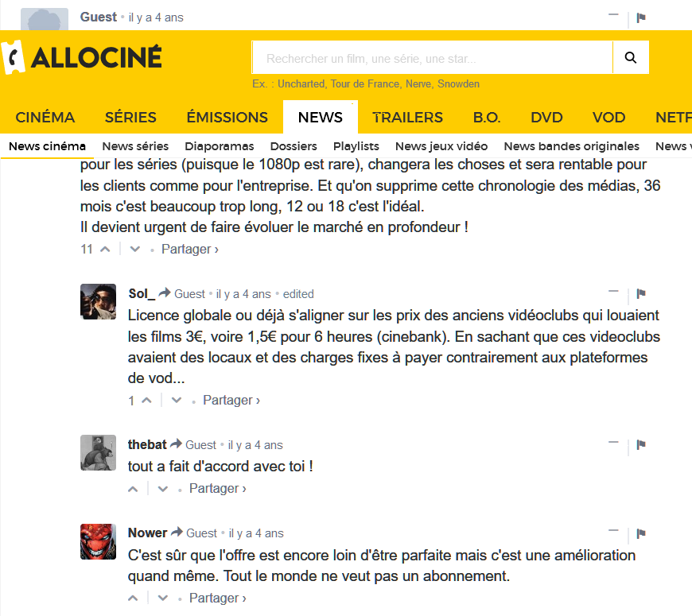The width and height of the screenshot is (692, 616).
Task: Collapse Nower's comment
Action: [x=613, y=532]
